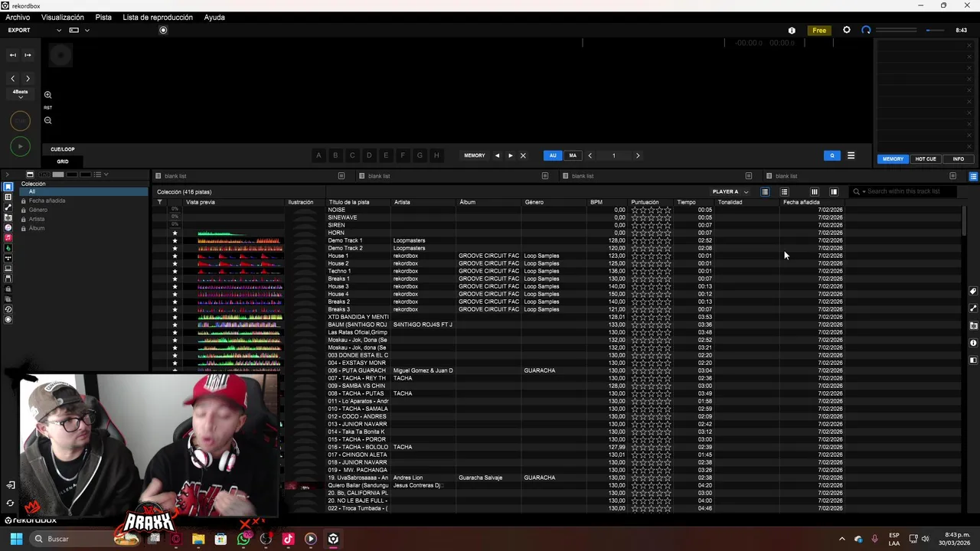
Task: Click the record button in top toolbar
Action: point(163,30)
